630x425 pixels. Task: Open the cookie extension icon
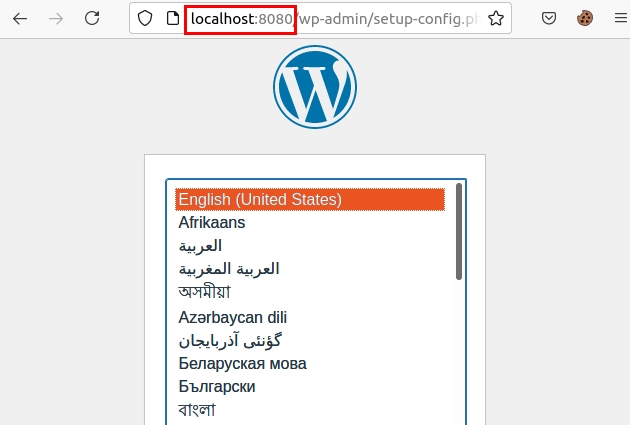[x=585, y=18]
